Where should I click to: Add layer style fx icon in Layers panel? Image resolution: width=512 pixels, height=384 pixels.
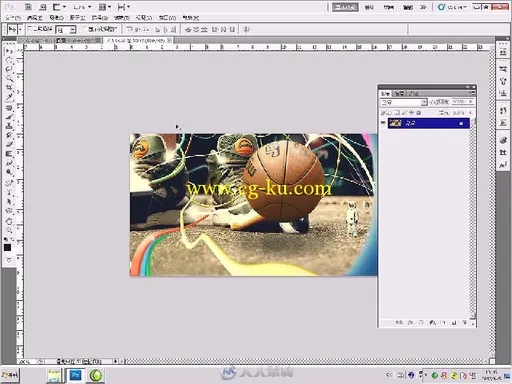pos(410,323)
